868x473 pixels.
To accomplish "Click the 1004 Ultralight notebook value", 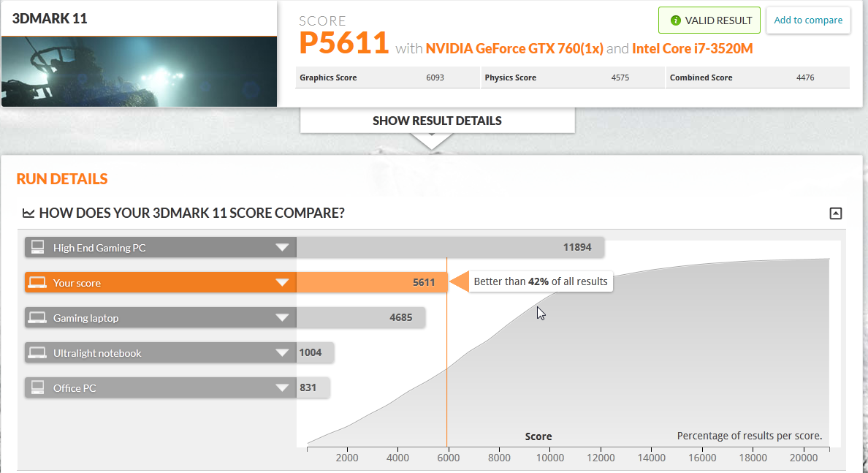I will (311, 353).
